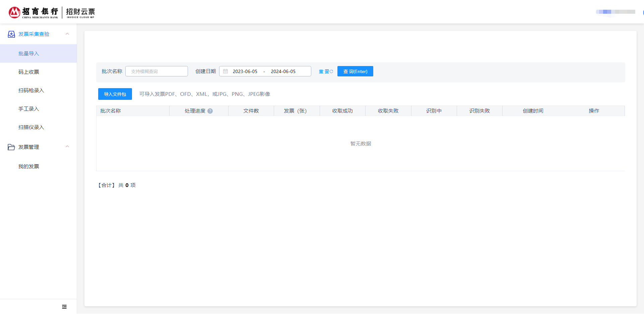
Task: Click the help icon beside 处理进度
Action: 210,111
